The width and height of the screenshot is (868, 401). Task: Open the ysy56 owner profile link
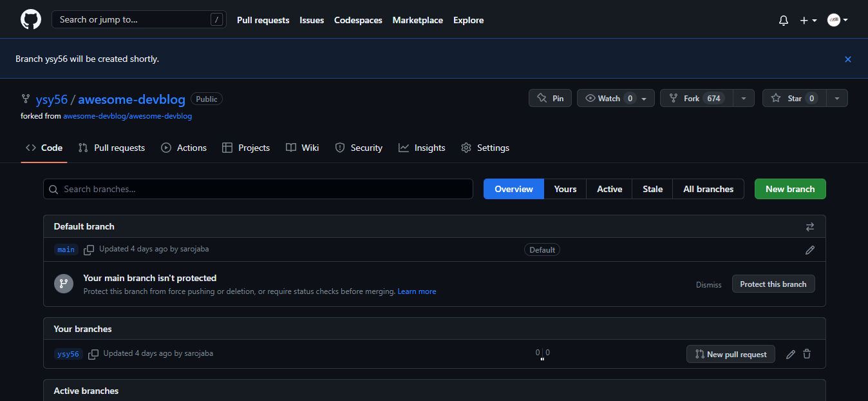point(52,99)
